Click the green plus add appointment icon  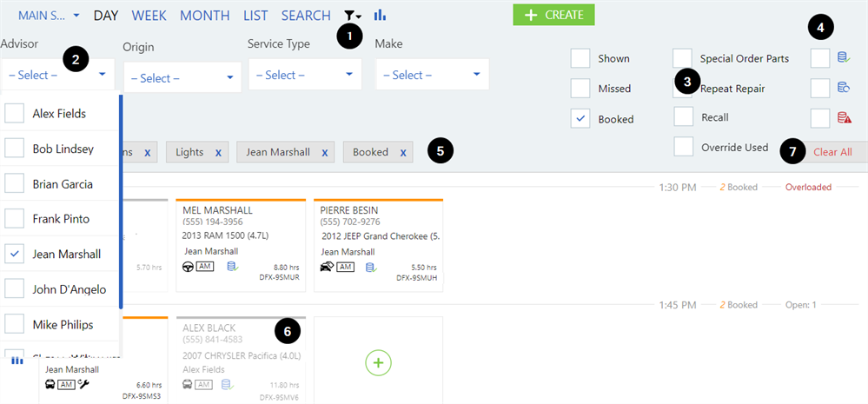378,361
